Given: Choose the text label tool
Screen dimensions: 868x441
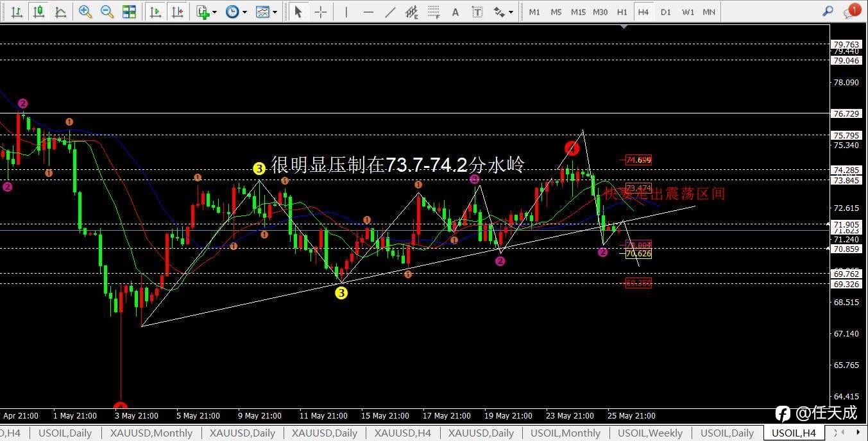Looking at the screenshot, I should [x=477, y=12].
